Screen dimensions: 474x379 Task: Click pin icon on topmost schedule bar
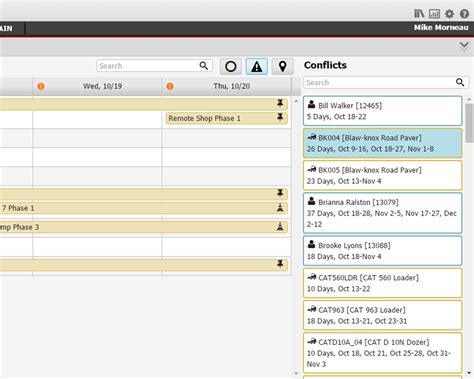pyautogui.click(x=280, y=103)
